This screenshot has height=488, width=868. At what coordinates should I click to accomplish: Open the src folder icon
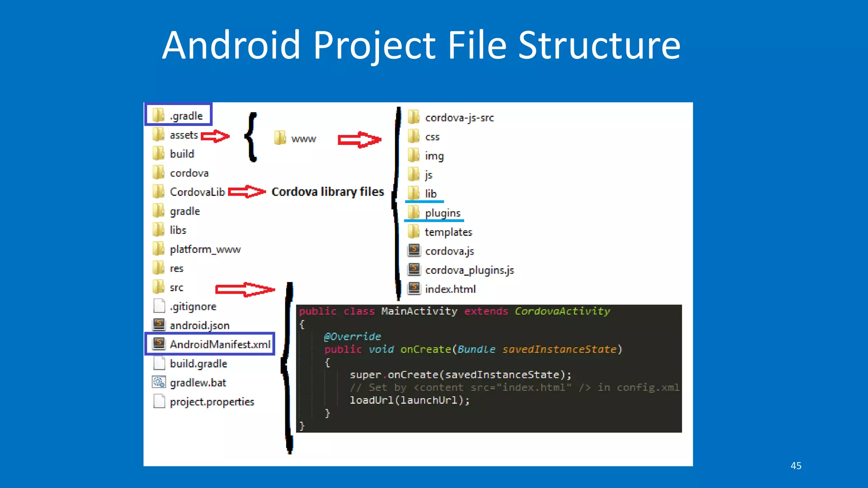(159, 287)
